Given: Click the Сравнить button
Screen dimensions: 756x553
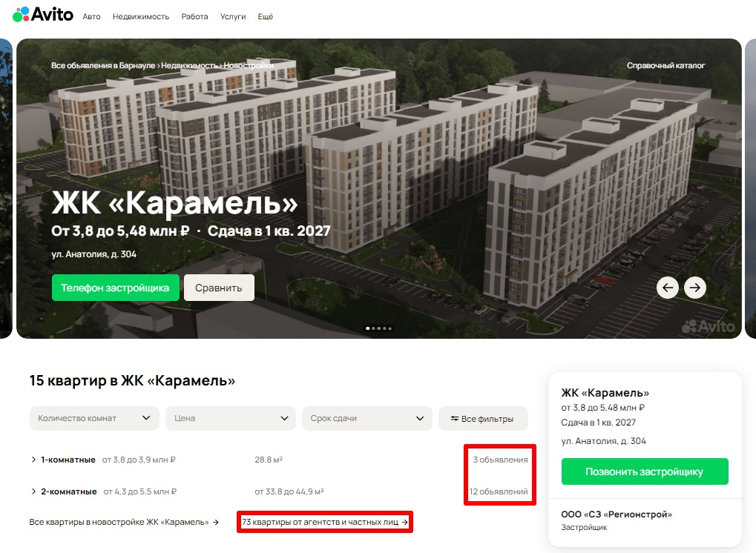Looking at the screenshot, I should [x=219, y=288].
